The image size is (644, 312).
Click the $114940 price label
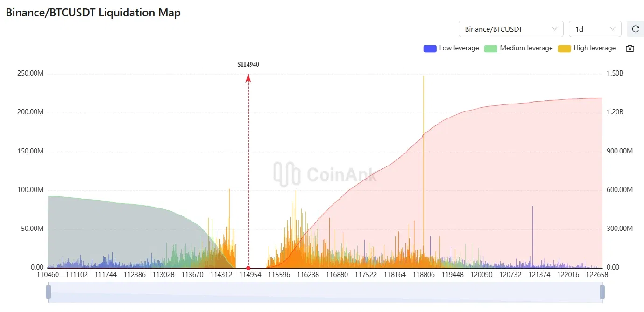click(248, 65)
